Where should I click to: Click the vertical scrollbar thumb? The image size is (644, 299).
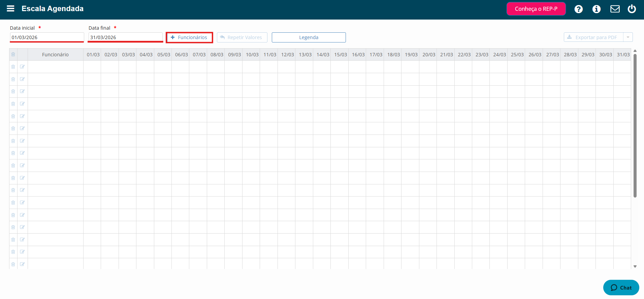coord(635,125)
